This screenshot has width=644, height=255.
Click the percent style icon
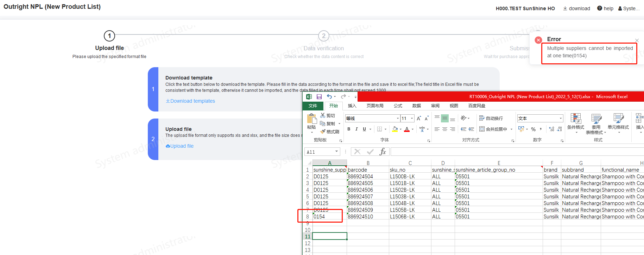pos(533,129)
